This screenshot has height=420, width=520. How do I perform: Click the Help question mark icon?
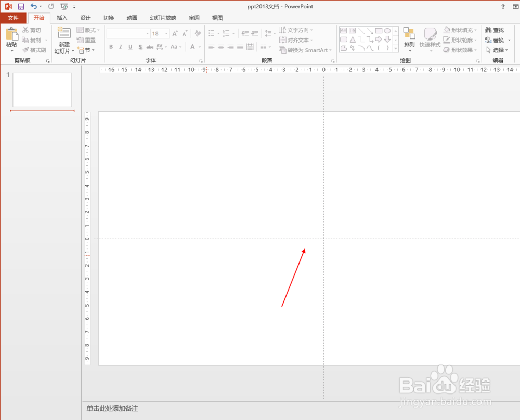503,6
